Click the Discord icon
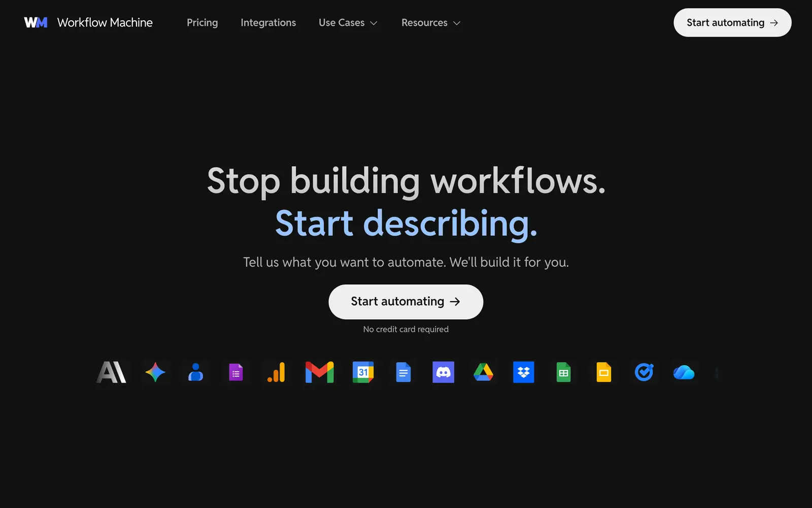The image size is (812, 508). coord(444,372)
